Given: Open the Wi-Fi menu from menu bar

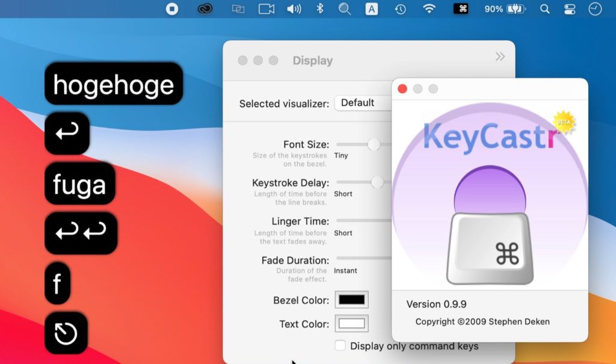Looking at the screenshot, I should [428, 9].
